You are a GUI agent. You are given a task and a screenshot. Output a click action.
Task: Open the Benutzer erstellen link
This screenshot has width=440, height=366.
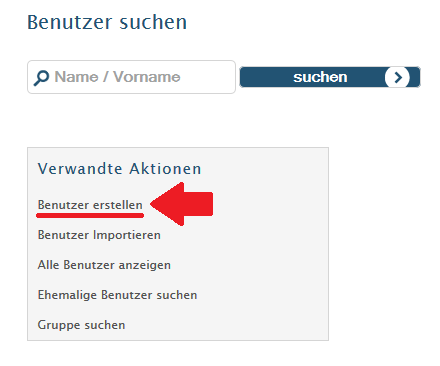90,205
